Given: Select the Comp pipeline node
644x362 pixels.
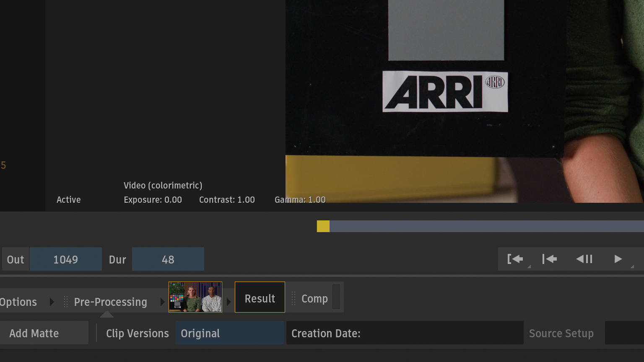Looking at the screenshot, I should [314, 299].
